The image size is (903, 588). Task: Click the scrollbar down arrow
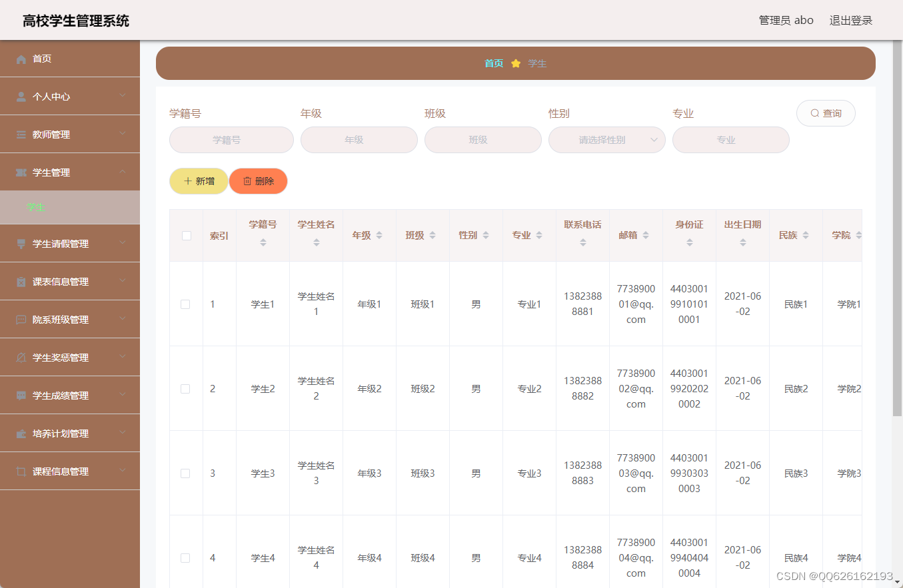point(897,581)
